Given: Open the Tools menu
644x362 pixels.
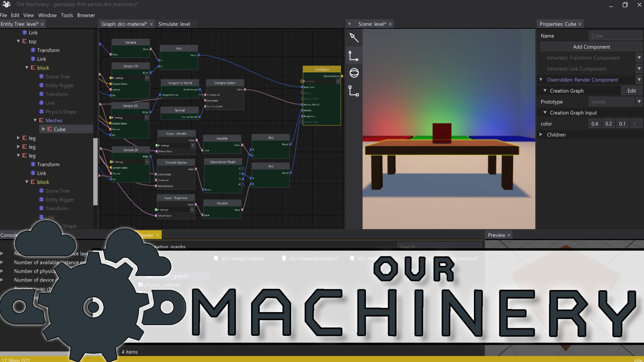Looking at the screenshot, I should [x=67, y=15].
